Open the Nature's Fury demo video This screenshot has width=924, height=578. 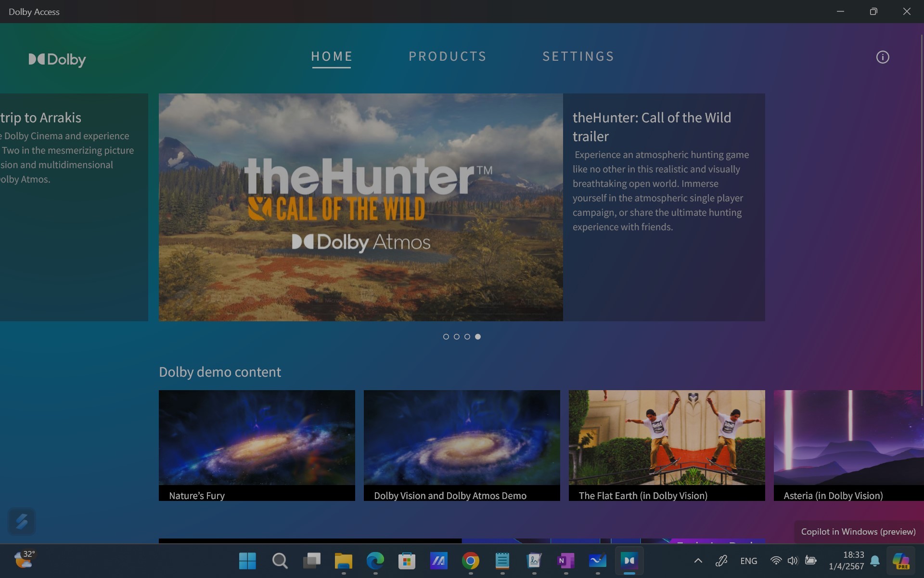257,445
